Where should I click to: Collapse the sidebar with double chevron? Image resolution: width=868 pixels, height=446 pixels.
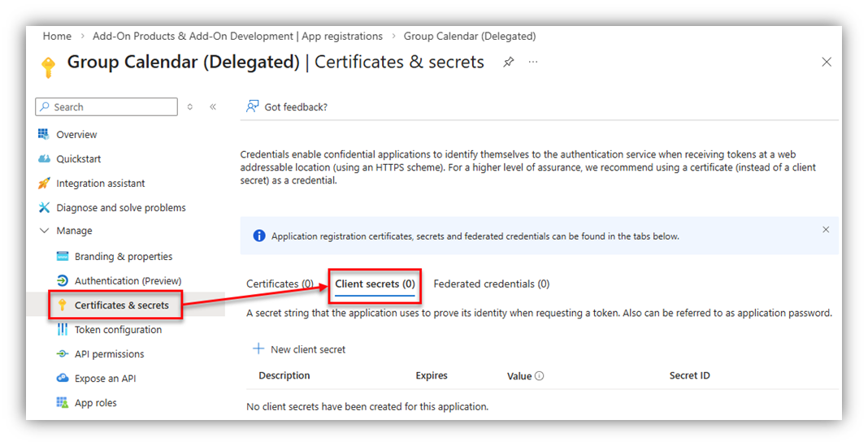pyautogui.click(x=213, y=106)
